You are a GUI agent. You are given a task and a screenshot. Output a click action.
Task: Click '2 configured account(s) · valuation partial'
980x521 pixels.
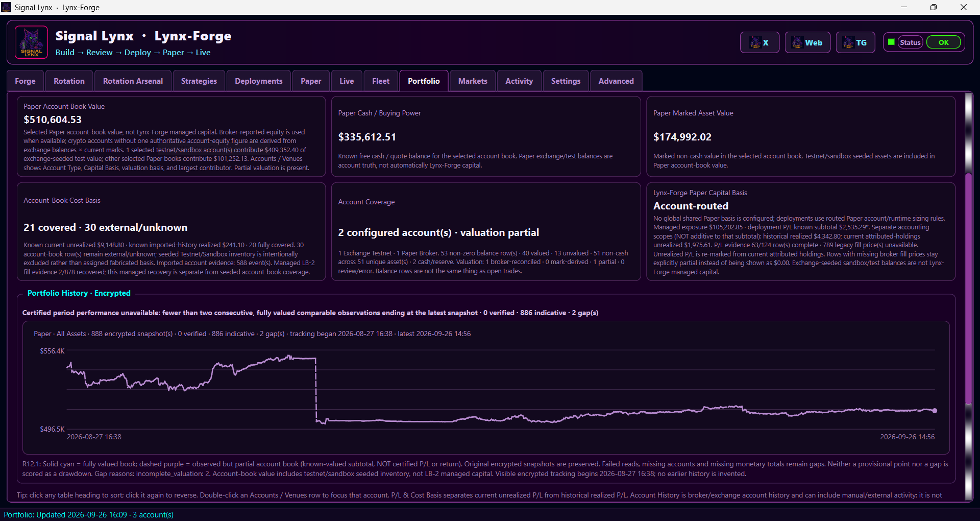(x=438, y=232)
